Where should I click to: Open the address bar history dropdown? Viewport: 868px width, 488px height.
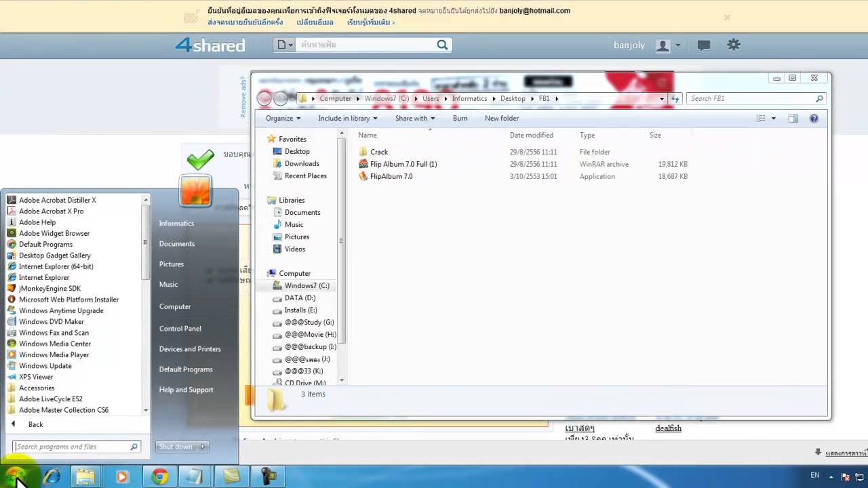(x=662, y=98)
